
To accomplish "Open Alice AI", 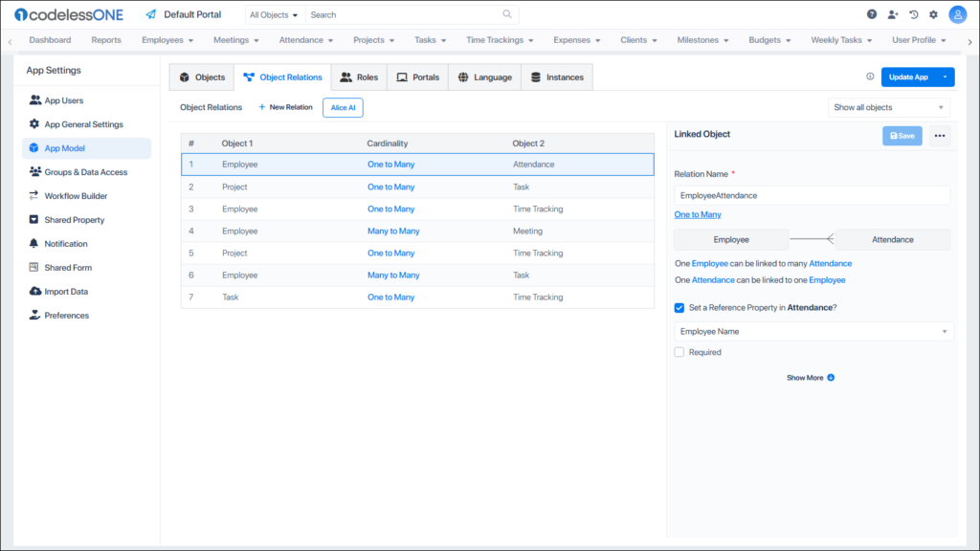I will click(343, 107).
